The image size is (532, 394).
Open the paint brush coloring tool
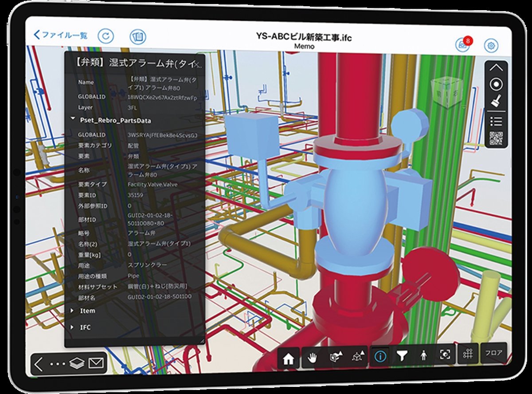coord(496,100)
